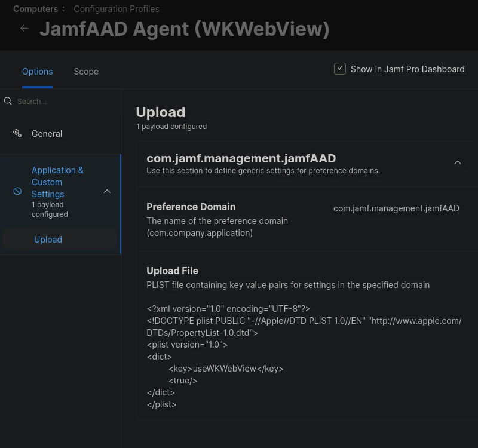Click the plist version="1.0" line

(187, 345)
